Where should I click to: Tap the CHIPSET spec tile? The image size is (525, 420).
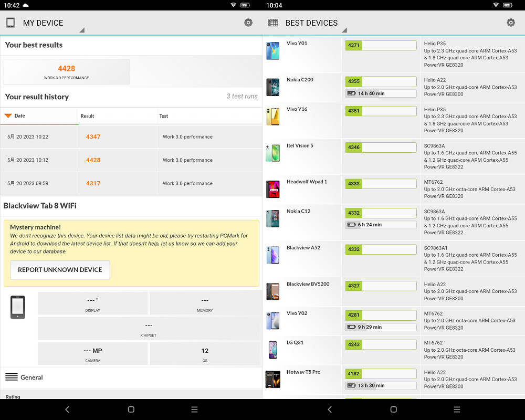(149, 329)
